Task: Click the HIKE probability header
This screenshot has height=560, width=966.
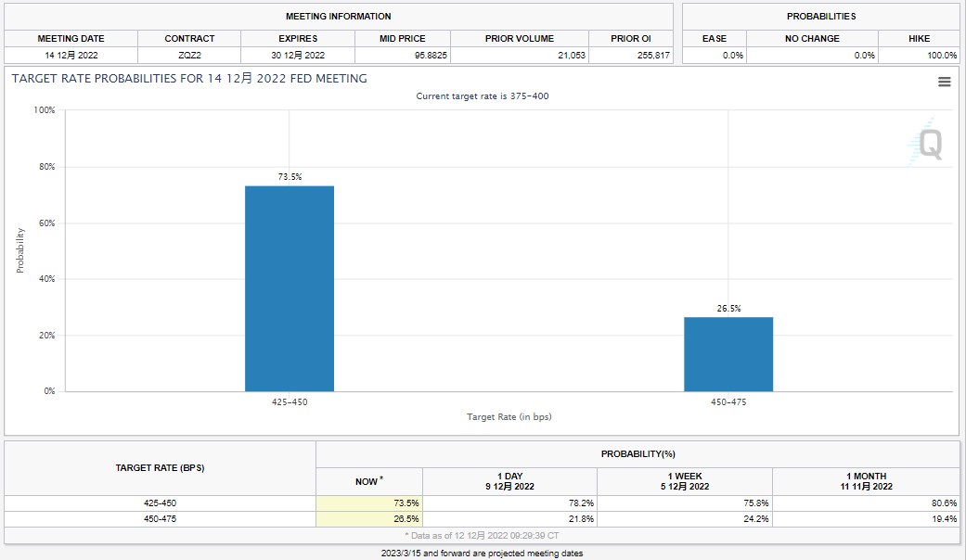Action: (919, 38)
